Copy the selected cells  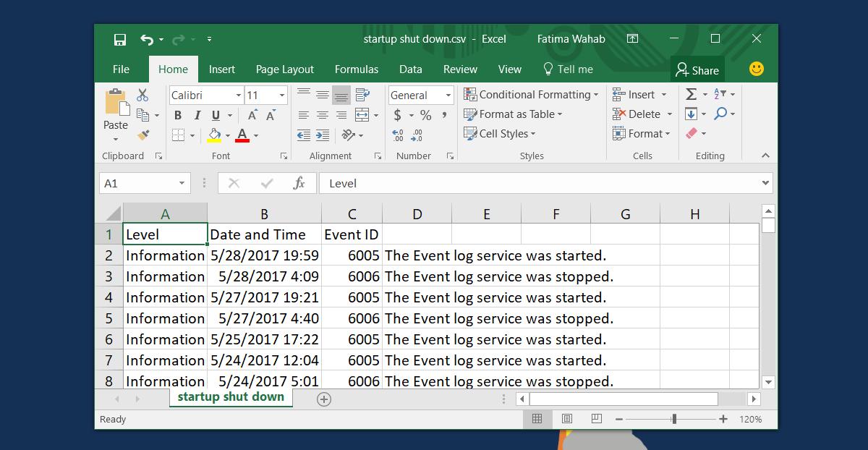(142, 114)
